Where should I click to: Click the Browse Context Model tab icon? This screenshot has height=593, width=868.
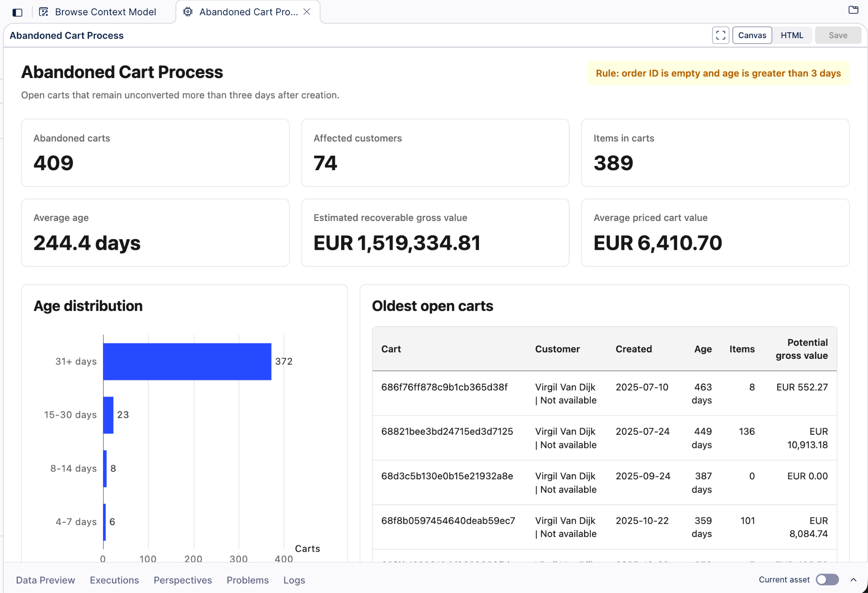pos(44,12)
